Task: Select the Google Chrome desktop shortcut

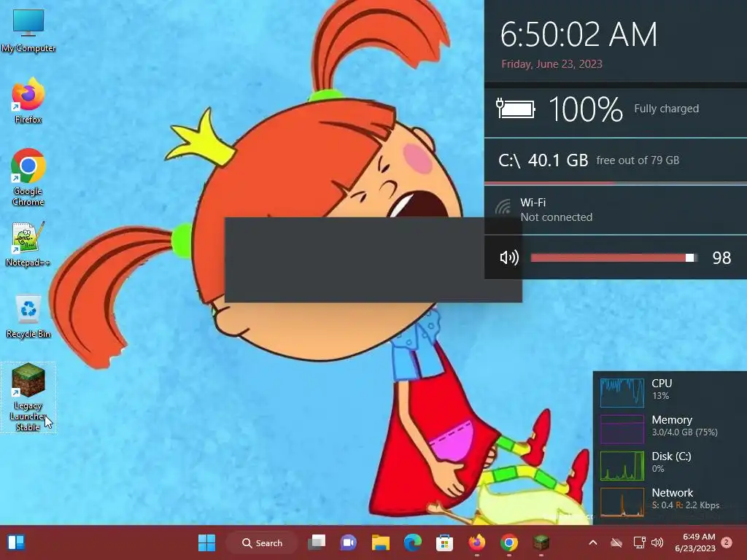Action: (28, 177)
